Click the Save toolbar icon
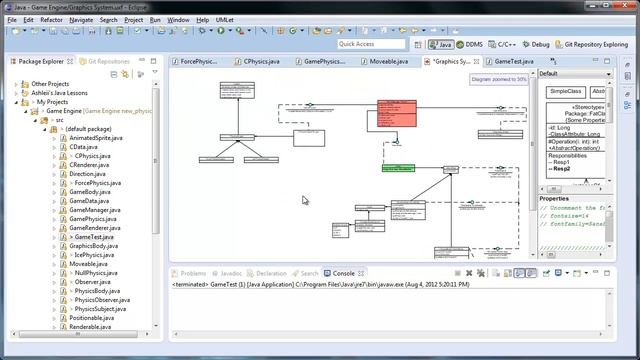Image resolution: width=640 pixels, height=360 pixels. click(x=53, y=31)
